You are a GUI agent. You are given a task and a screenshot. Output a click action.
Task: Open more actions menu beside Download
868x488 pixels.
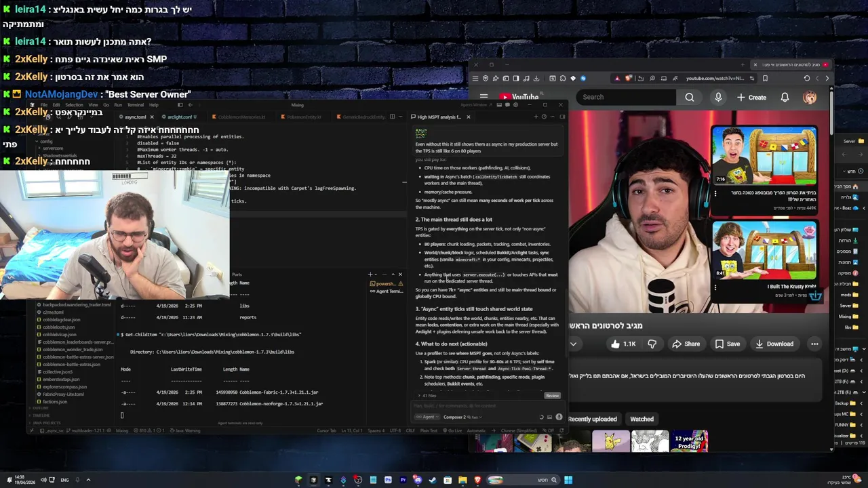coord(814,344)
